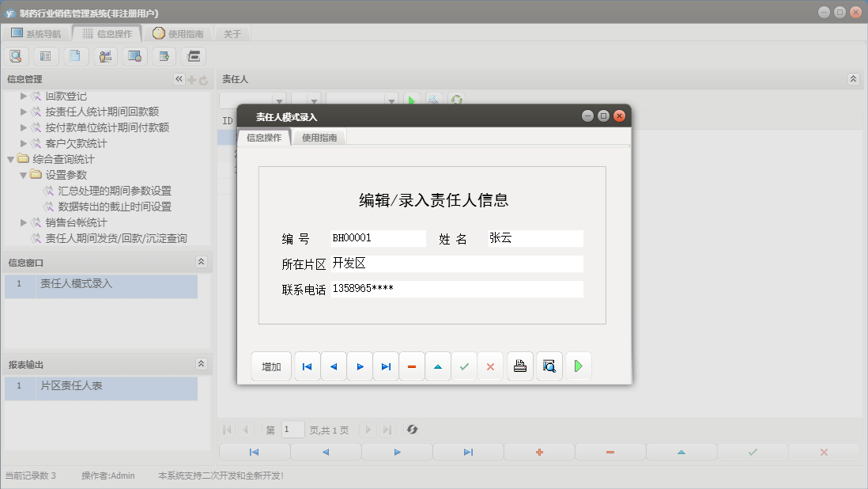
Task: Click the green run arrow in the dialog
Action: coord(578,366)
